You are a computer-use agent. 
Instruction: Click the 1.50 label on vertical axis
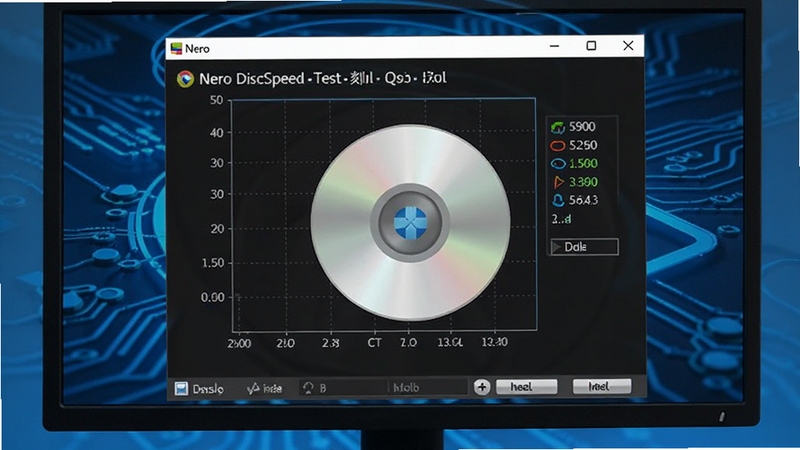pyautogui.click(x=213, y=263)
